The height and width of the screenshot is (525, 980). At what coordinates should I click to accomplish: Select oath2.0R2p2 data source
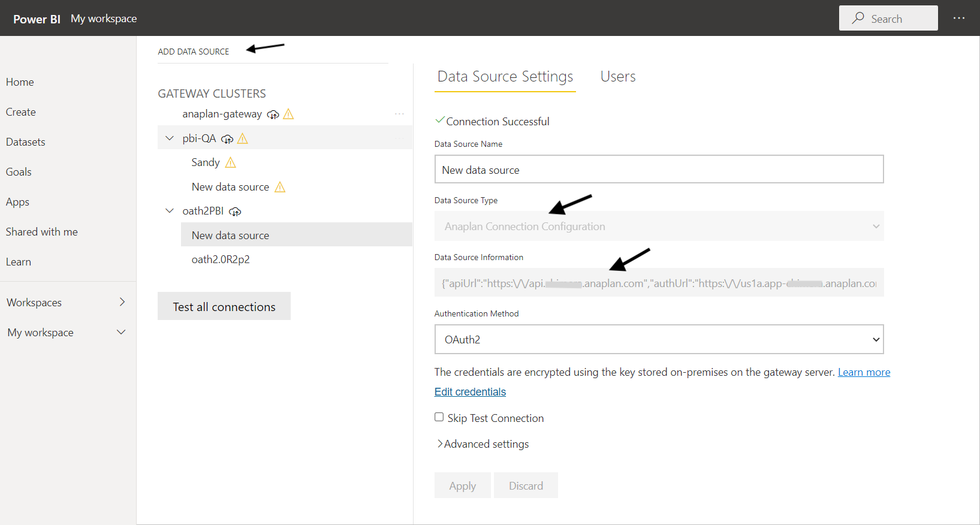221,260
